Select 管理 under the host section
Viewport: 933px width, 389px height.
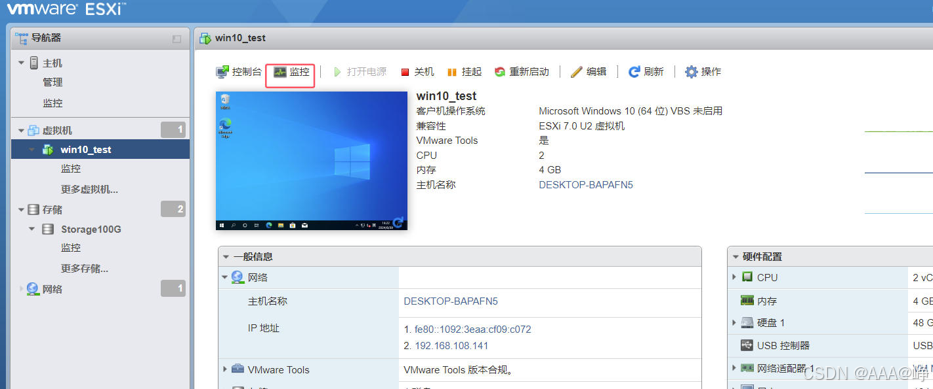tap(52, 82)
